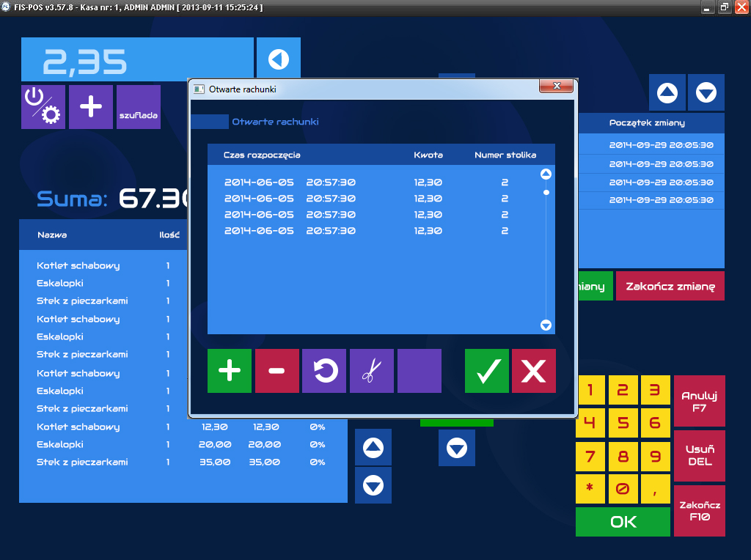Click Zakończ F10 button
The image size is (751, 560).
[699, 511]
